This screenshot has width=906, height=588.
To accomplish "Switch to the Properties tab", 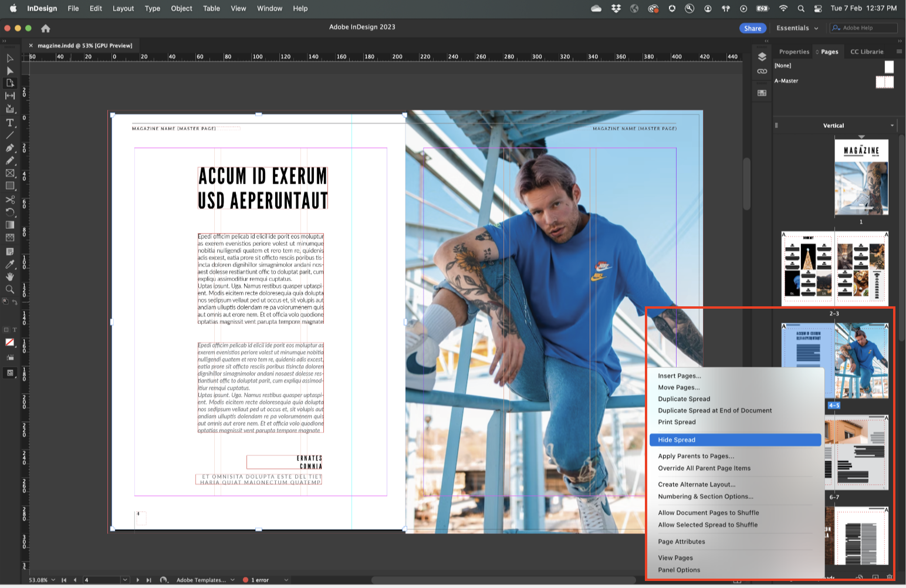I will tap(793, 52).
